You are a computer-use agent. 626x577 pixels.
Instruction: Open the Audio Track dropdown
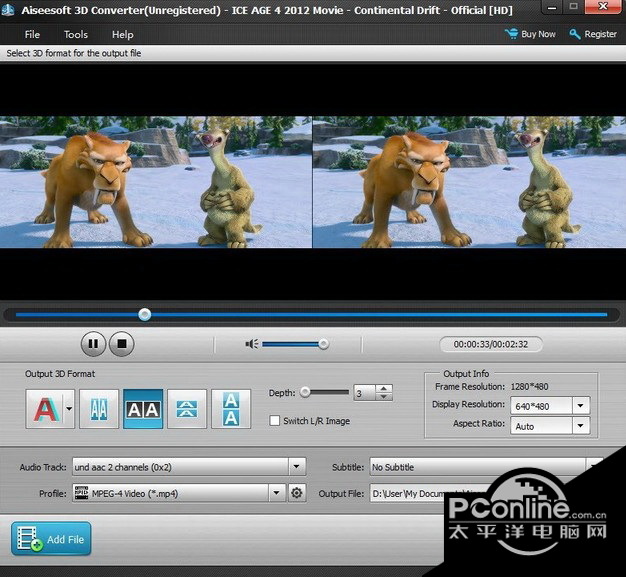[x=297, y=467]
